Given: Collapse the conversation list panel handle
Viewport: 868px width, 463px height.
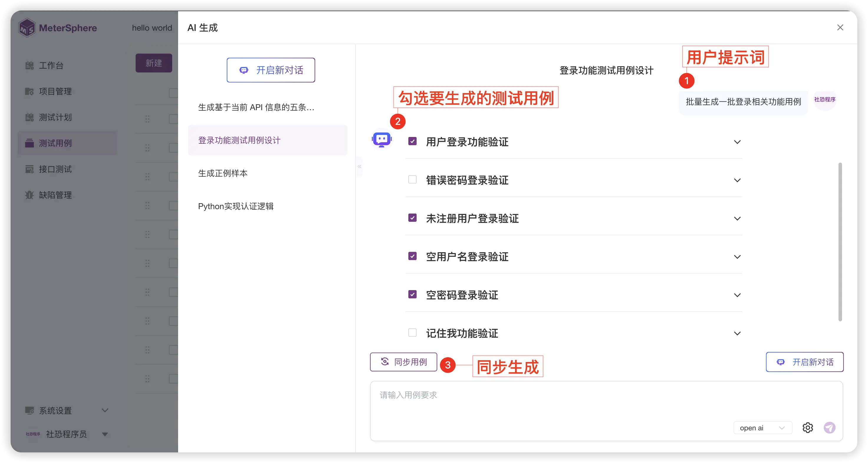Looking at the screenshot, I should pyautogui.click(x=359, y=166).
